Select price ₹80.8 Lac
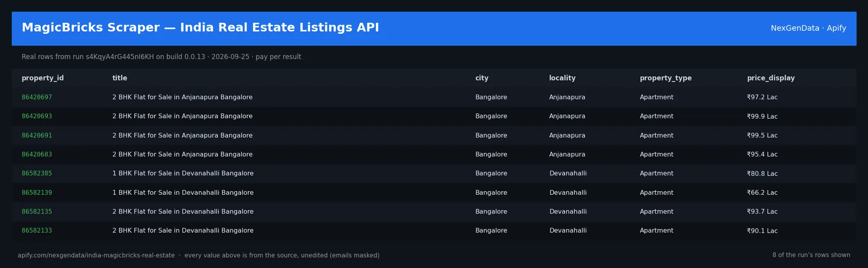The image size is (868, 268). coord(762,174)
